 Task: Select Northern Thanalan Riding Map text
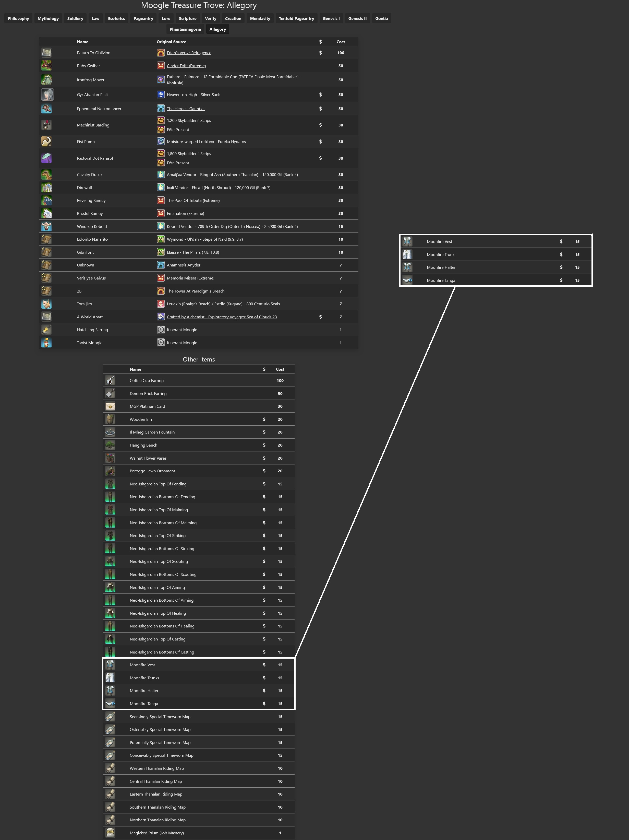[158, 820]
